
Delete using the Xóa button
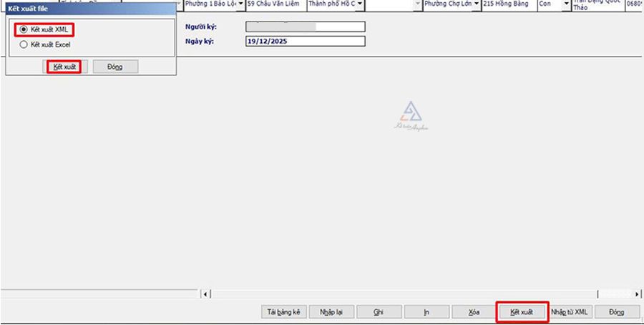coord(473,312)
